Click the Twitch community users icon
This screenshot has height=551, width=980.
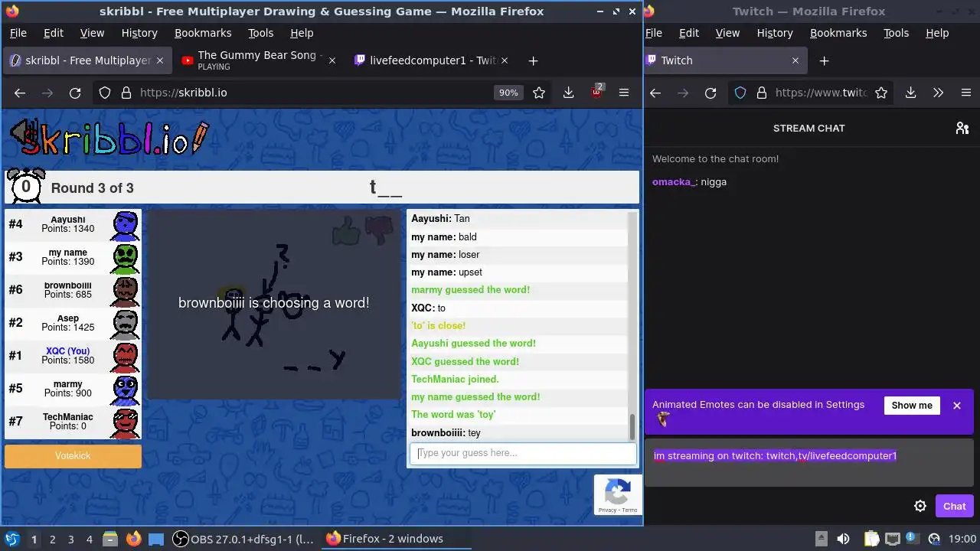click(x=962, y=128)
